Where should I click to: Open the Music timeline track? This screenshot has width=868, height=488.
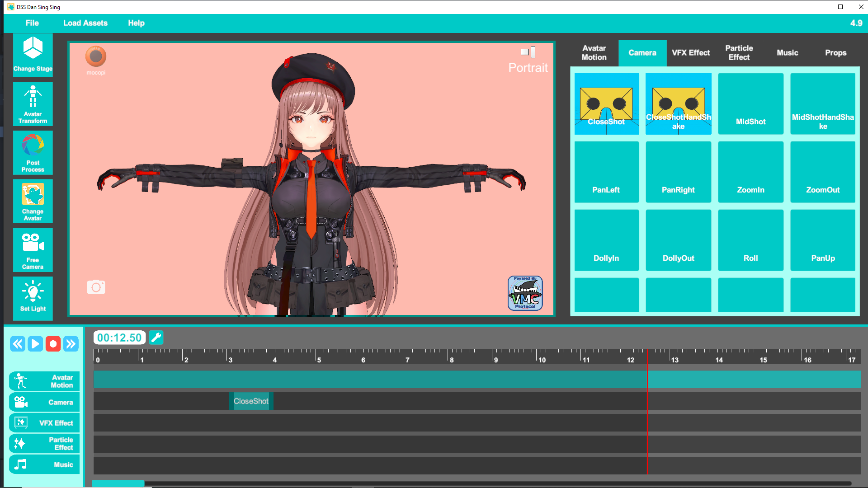click(x=44, y=464)
